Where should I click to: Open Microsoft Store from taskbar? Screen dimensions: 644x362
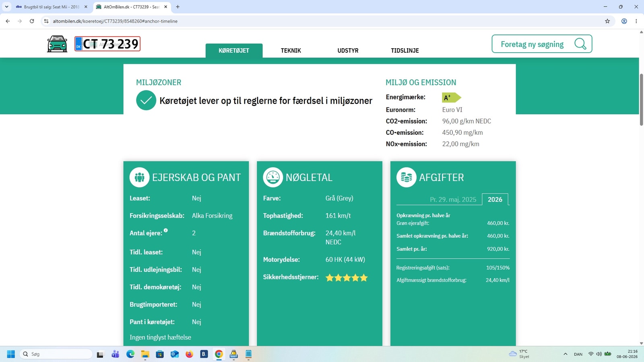click(160, 354)
